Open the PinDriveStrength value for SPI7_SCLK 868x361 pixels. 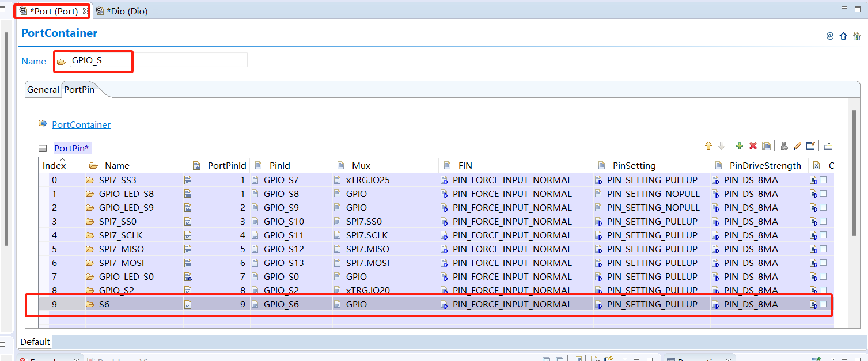[751, 235]
